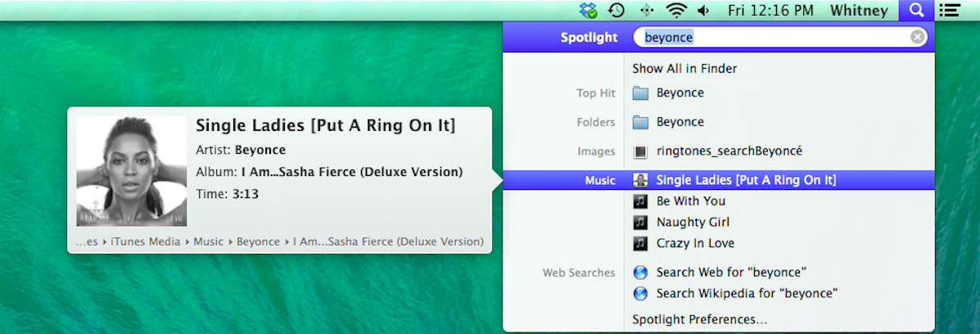Screen dimensions: 980x334
Task: Click the Fri 12:16 PM clock
Action: click(770, 11)
